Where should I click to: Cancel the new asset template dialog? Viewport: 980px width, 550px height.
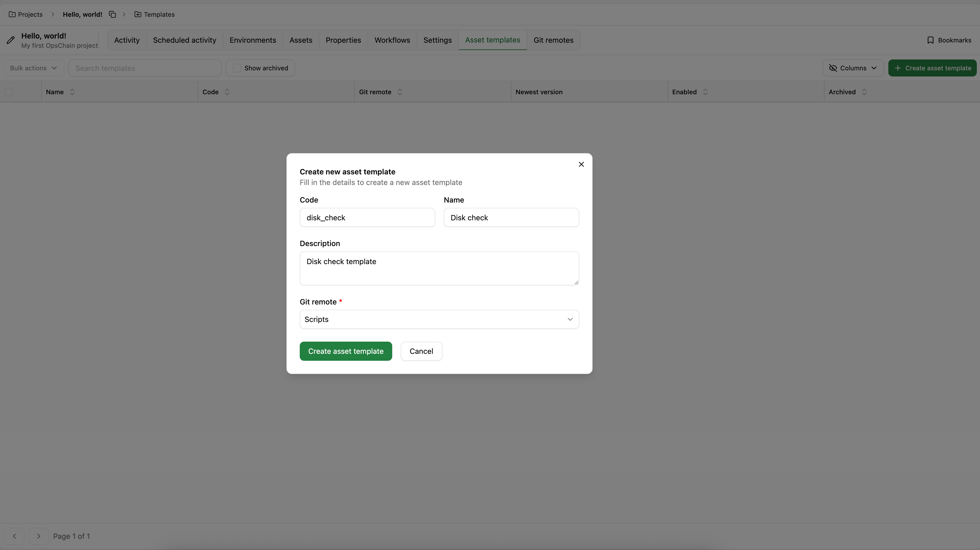pyautogui.click(x=421, y=351)
